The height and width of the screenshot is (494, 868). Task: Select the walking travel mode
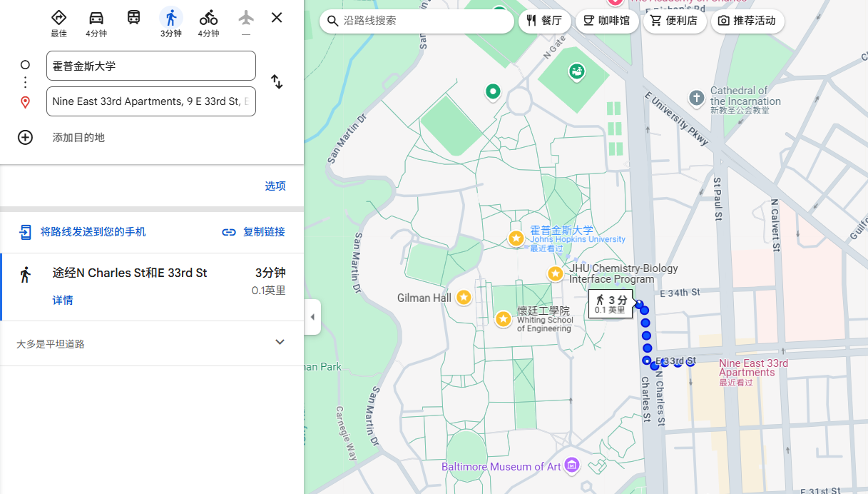(x=171, y=19)
